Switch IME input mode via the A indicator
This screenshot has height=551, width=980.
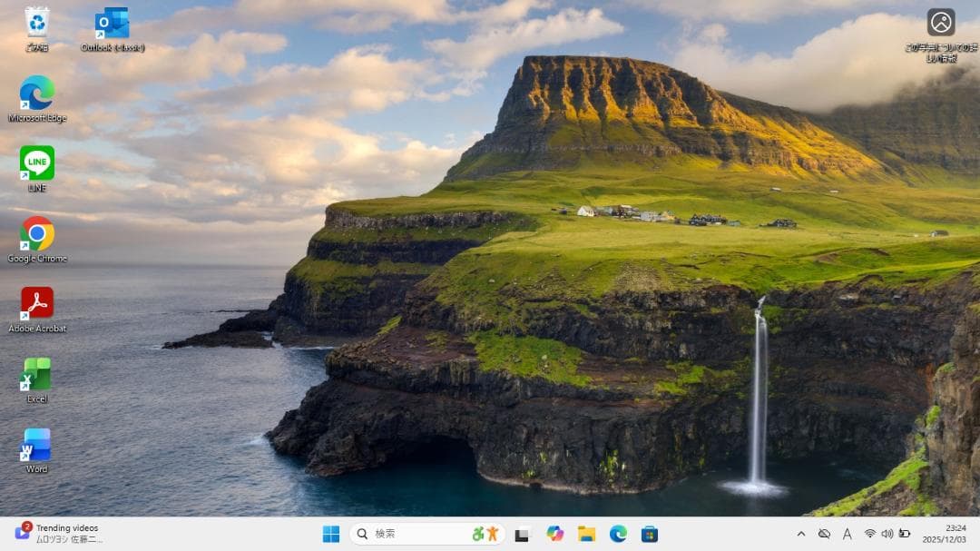tap(847, 535)
